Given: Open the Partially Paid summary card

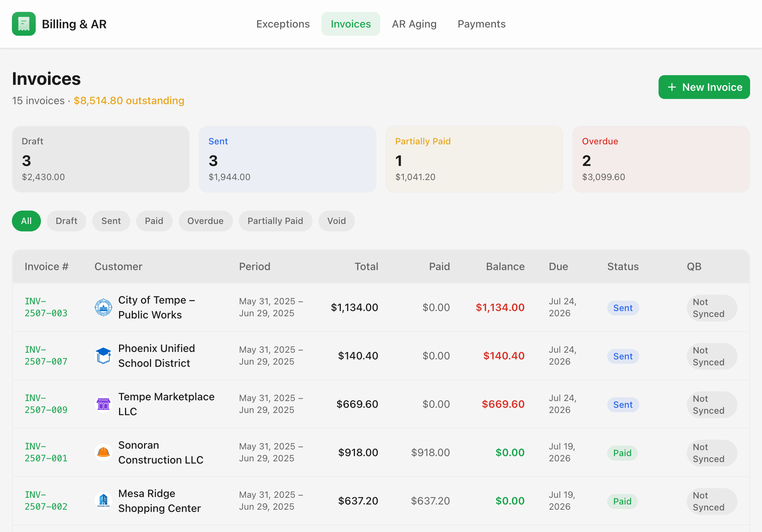Looking at the screenshot, I should coord(474,159).
